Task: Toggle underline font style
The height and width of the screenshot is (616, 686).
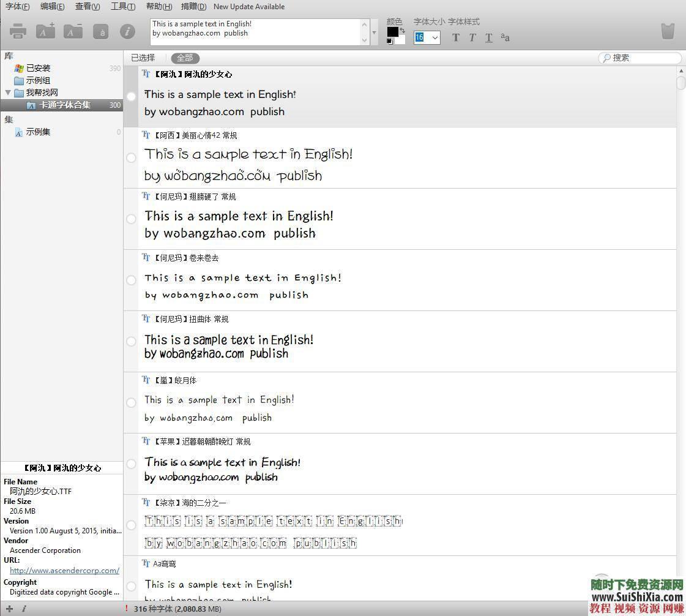Action: tap(488, 38)
